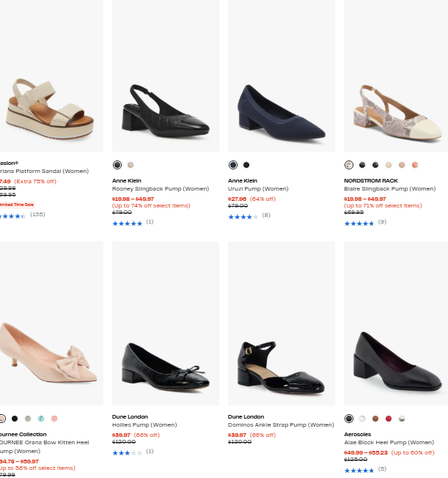The width and height of the screenshot is (448, 478).
Task: Click the Hollies Pump (Women) product title
Action: [144, 425]
